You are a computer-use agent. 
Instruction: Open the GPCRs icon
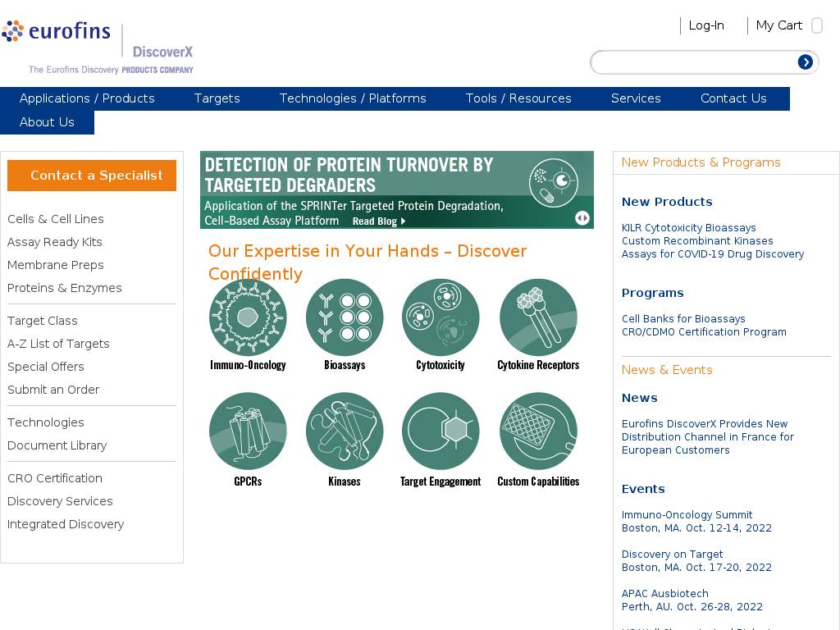(248, 431)
